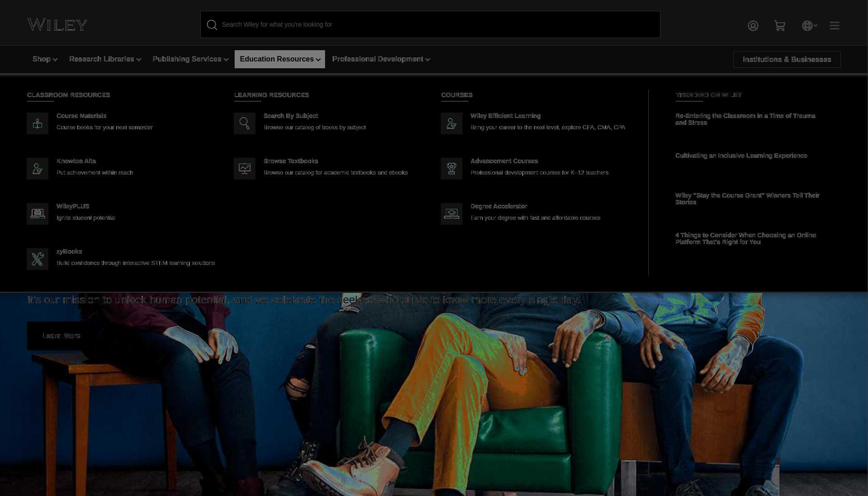868x496 pixels.
Task: Click Institutions & Businesses button
Action: 787,60
